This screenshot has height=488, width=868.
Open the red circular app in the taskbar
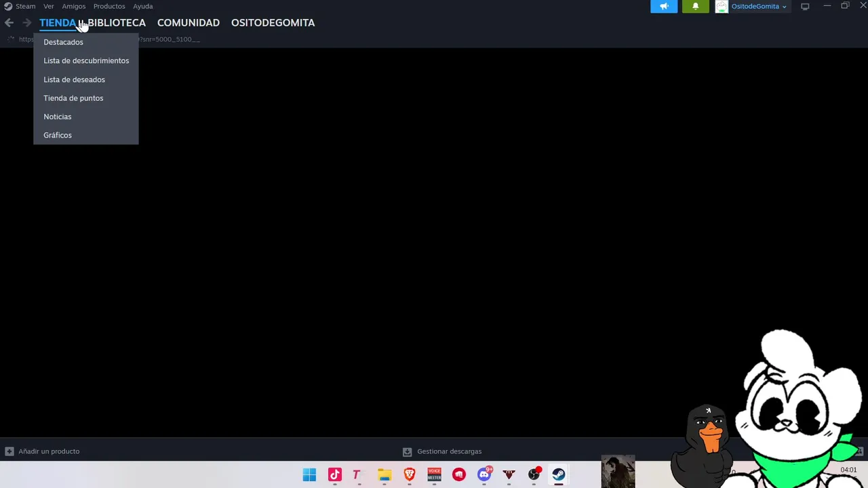459,474
